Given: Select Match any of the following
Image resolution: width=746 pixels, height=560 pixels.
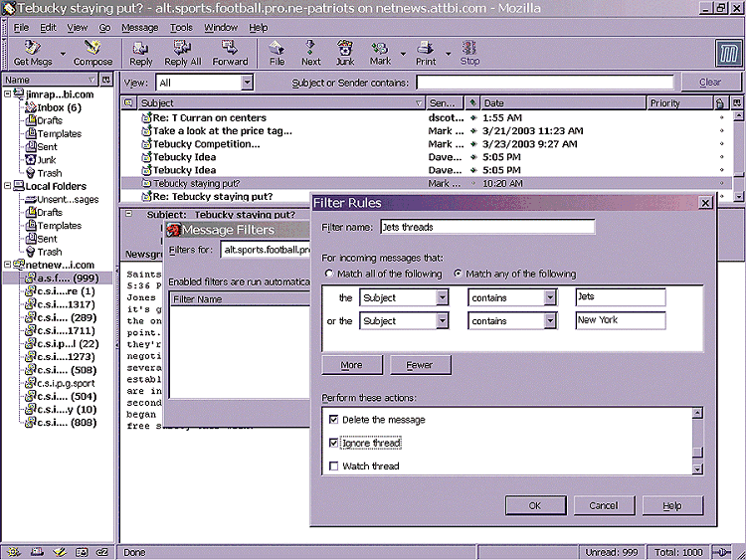Looking at the screenshot, I should [x=458, y=274].
